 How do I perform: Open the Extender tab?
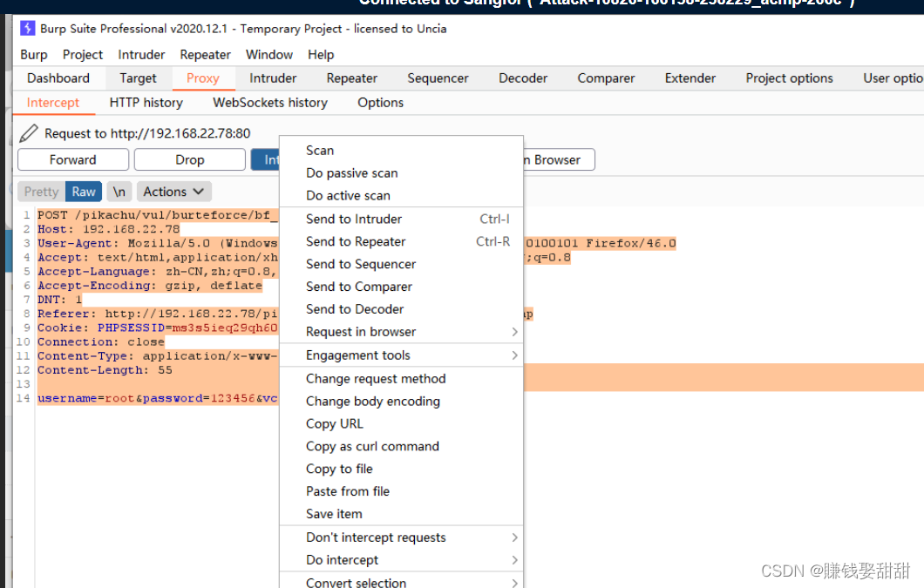[x=690, y=78]
